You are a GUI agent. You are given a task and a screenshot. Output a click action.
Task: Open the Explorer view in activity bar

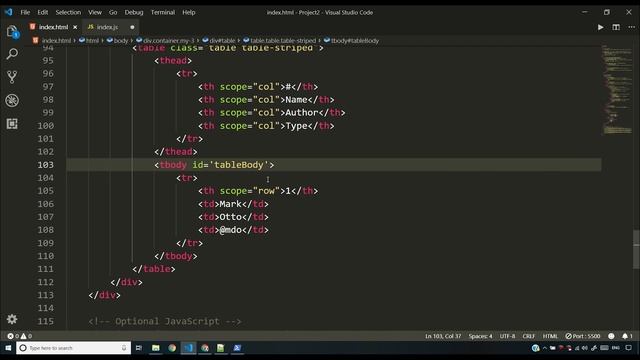(12, 31)
